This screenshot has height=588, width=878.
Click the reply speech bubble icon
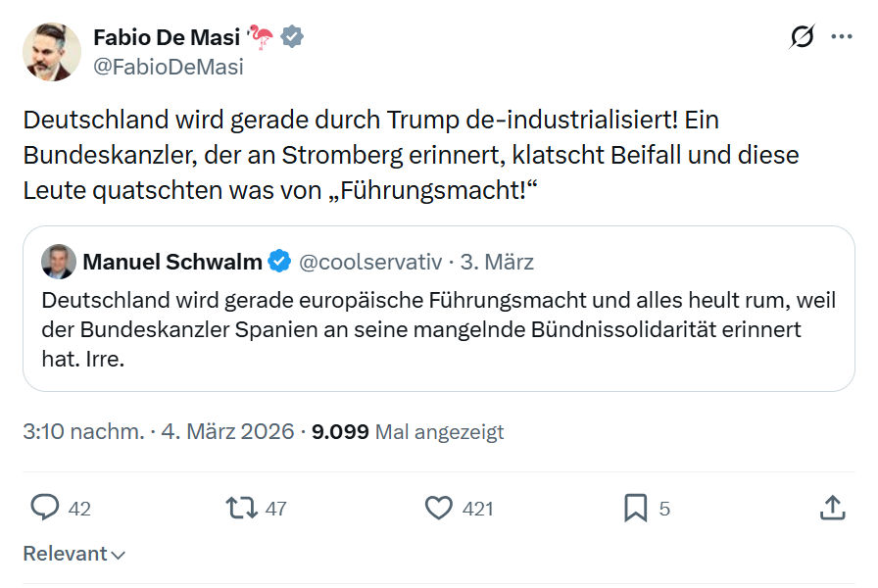[45, 508]
